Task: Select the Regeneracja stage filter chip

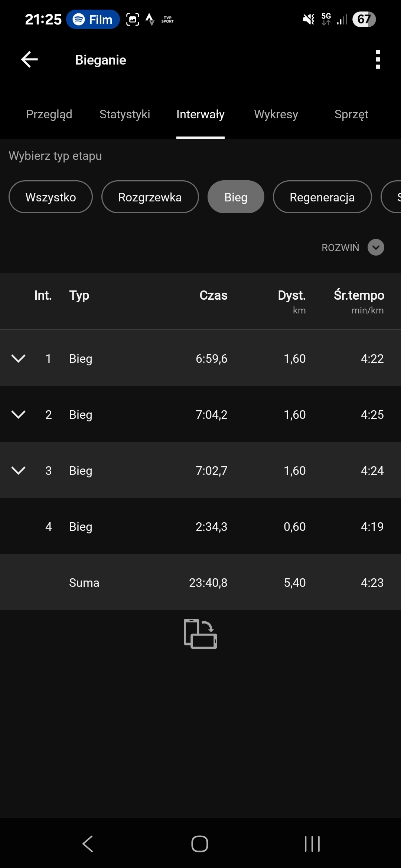Action: pos(322,197)
